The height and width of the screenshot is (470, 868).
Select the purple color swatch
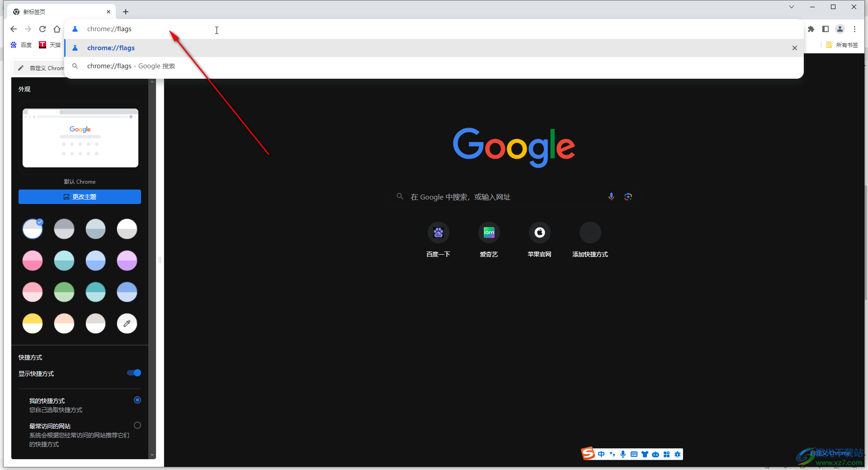coord(127,261)
